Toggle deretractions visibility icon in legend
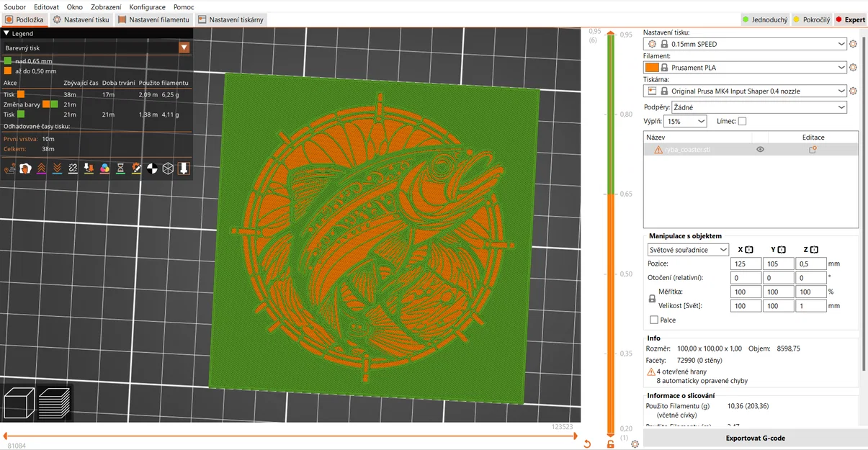 click(57, 168)
